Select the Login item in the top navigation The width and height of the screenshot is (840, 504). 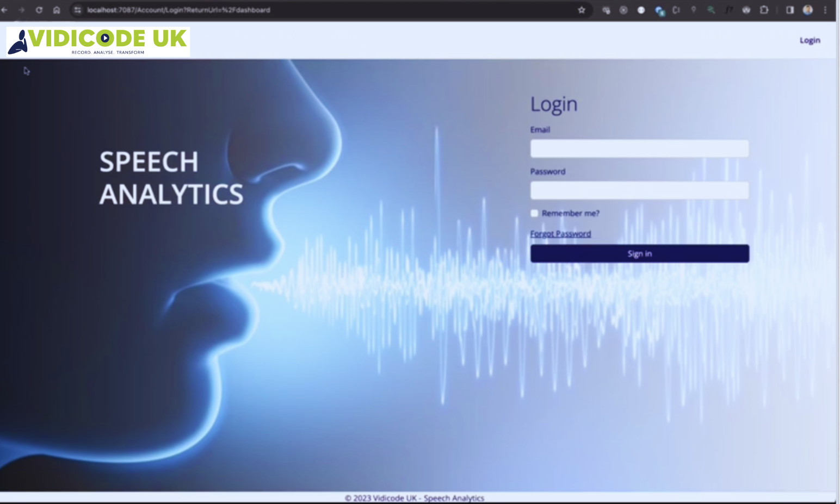[810, 40]
